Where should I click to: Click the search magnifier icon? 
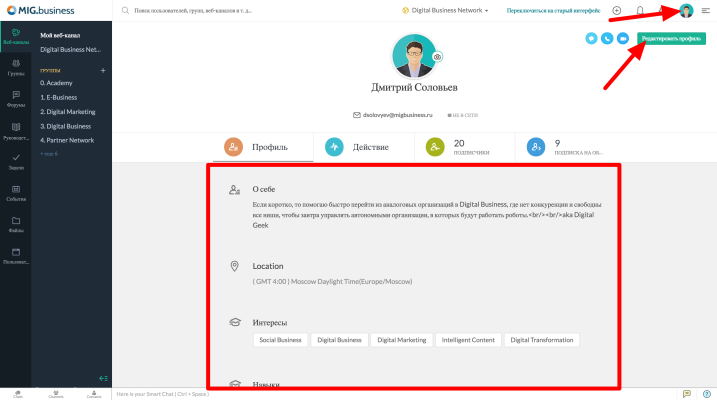[x=125, y=10]
